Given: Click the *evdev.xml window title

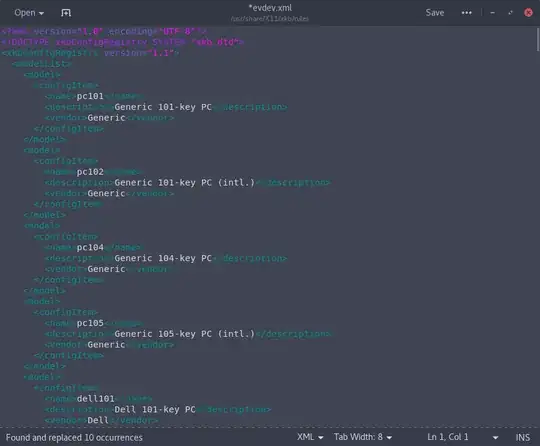Looking at the screenshot, I should tap(270, 8).
